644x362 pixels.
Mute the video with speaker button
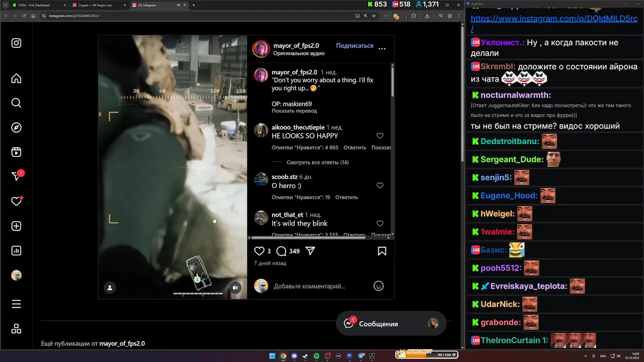pyautogui.click(x=235, y=288)
